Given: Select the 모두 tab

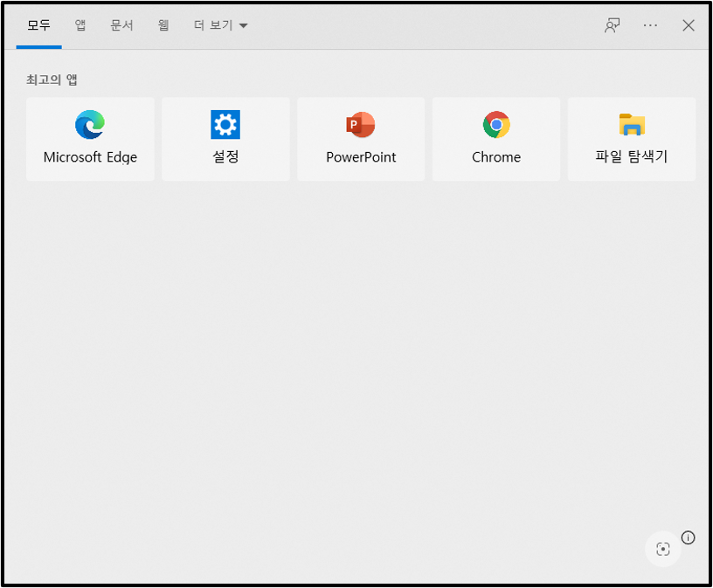Looking at the screenshot, I should pyautogui.click(x=38, y=25).
